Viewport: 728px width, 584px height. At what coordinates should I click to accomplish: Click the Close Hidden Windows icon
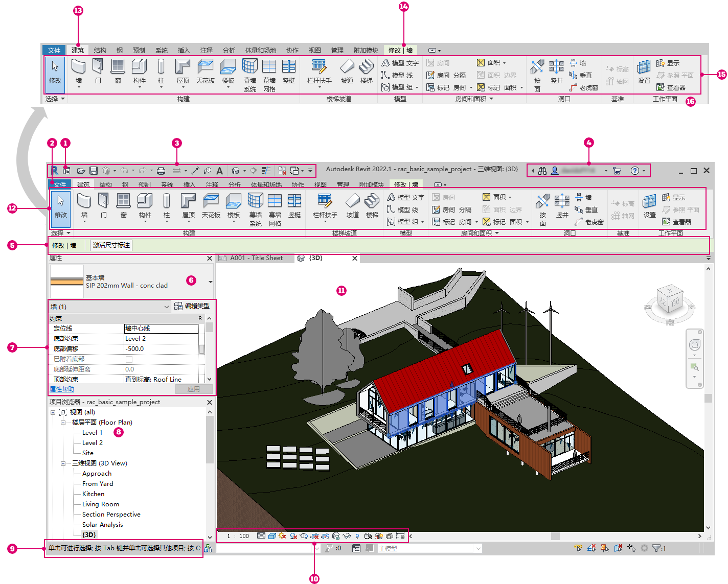[x=282, y=171]
